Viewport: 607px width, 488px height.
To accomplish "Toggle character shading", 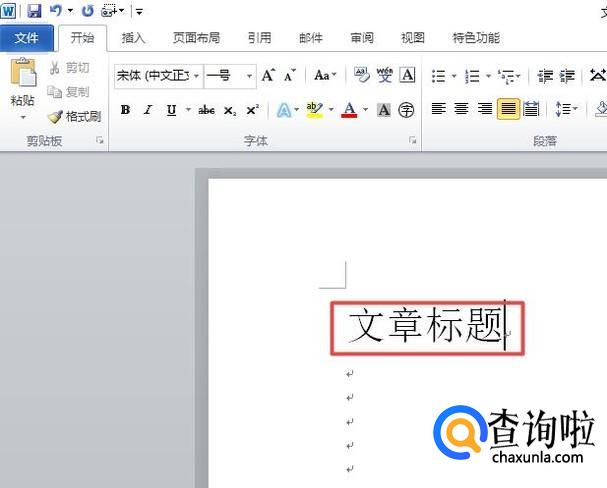I will pyautogui.click(x=384, y=110).
